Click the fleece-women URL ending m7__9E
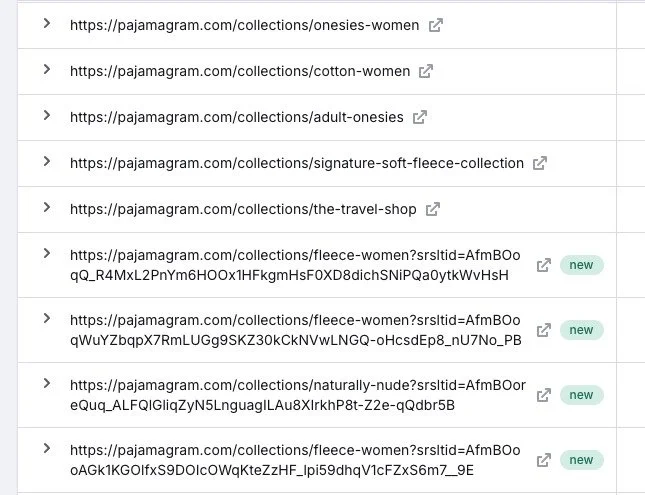 [295, 460]
